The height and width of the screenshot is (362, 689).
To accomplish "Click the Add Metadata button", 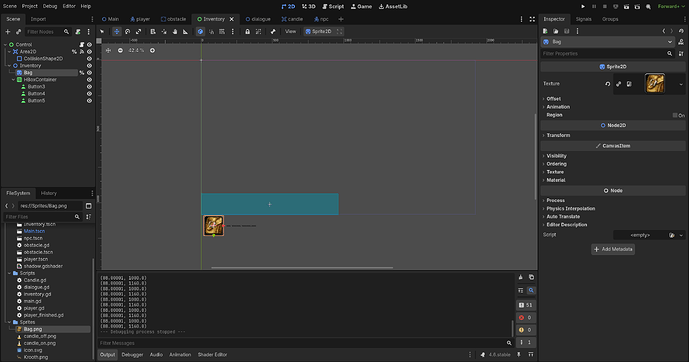I will 613,249.
